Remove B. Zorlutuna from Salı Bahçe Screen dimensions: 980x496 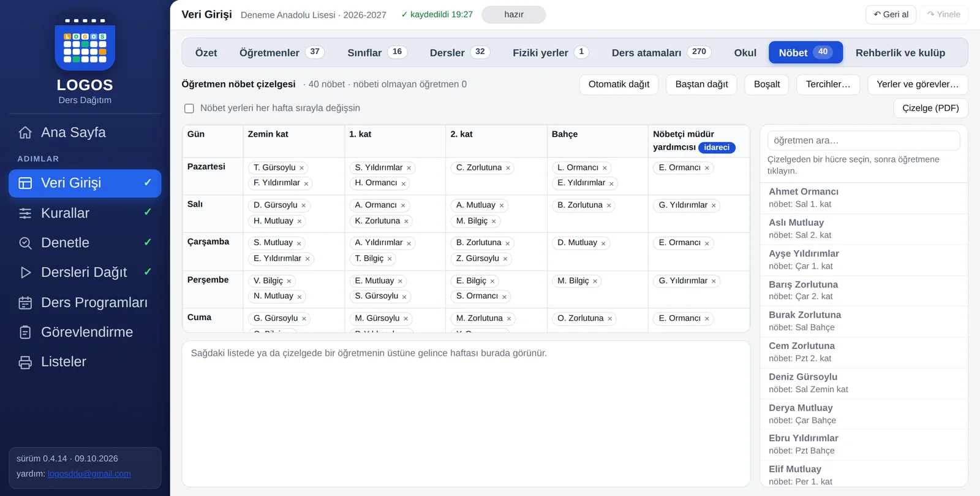point(609,205)
